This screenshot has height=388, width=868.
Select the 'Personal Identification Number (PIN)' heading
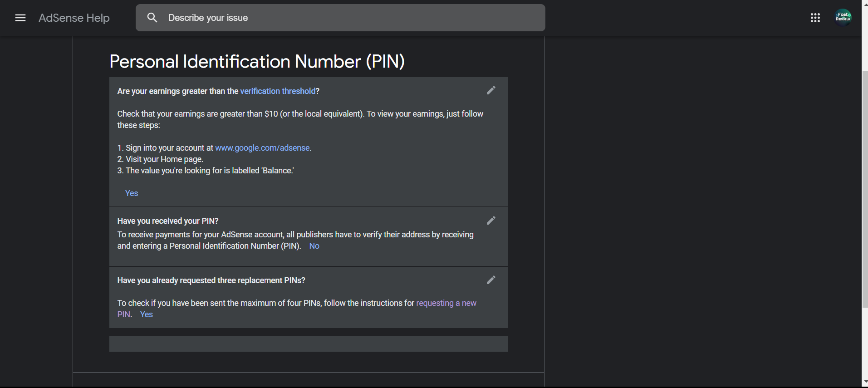pos(257,61)
